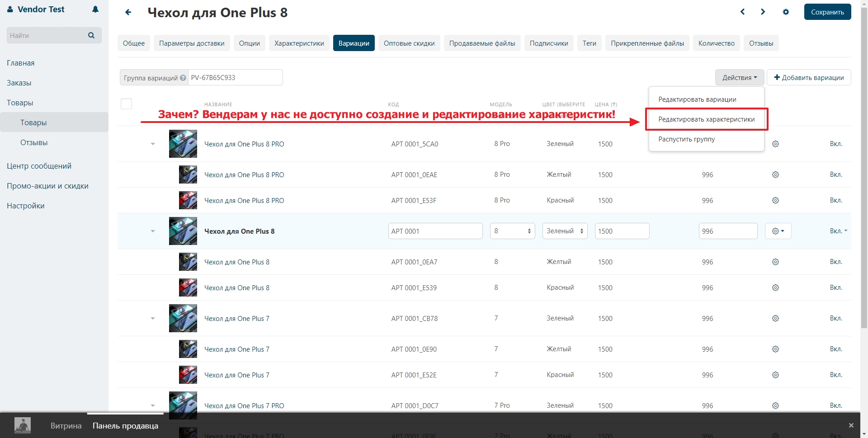Open gear menu for row APT 0001_E539
This screenshot has width=868, height=438.
[x=775, y=287]
